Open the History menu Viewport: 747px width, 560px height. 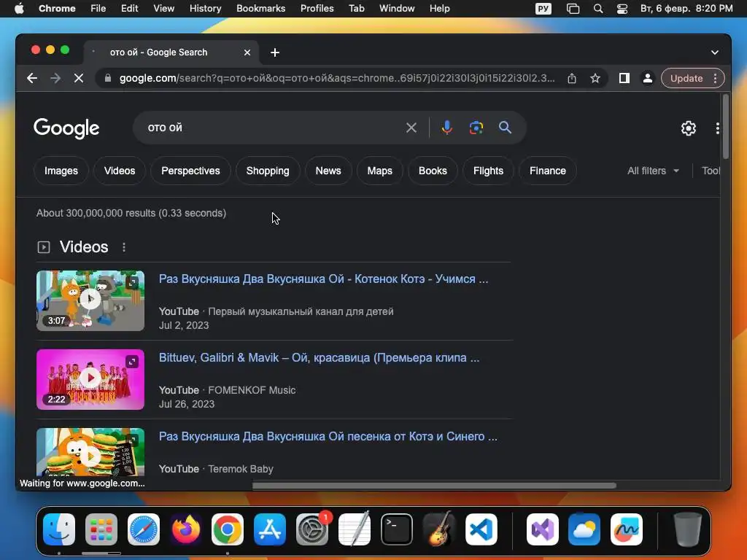click(205, 9)
